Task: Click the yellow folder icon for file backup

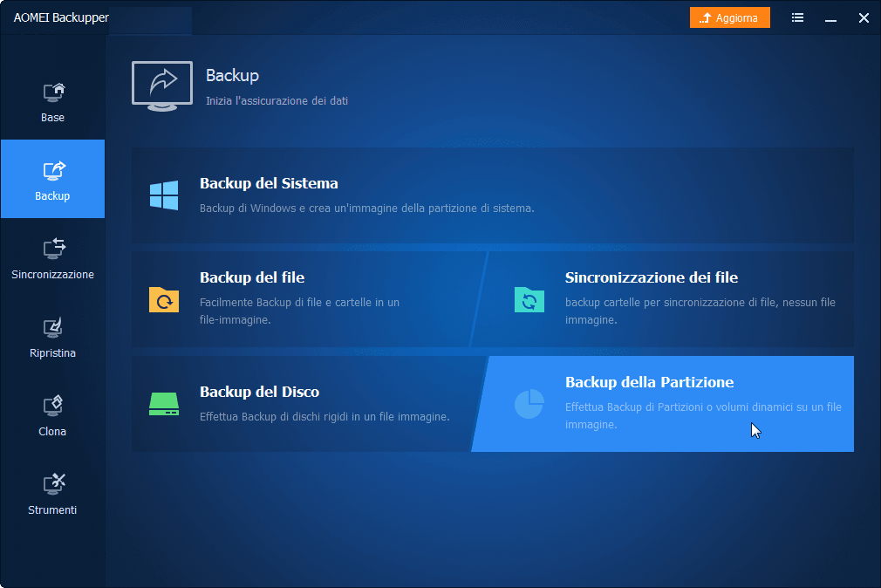Action: [x=164, y=299]
